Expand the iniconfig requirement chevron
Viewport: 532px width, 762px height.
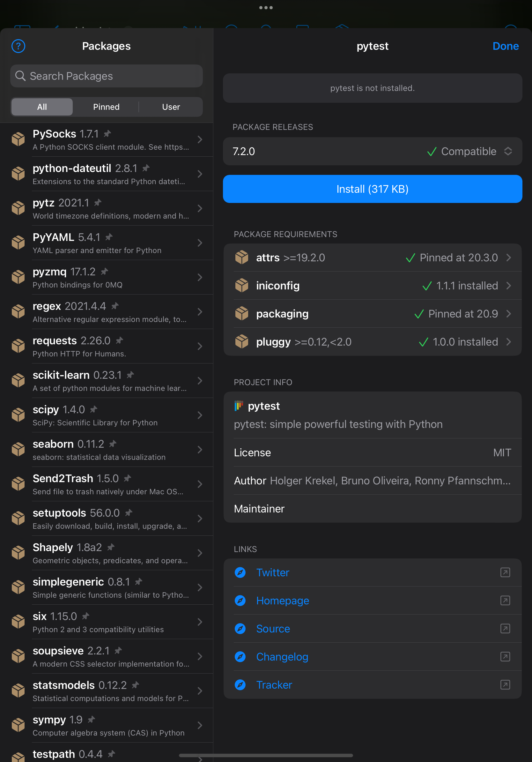point(508,286)
